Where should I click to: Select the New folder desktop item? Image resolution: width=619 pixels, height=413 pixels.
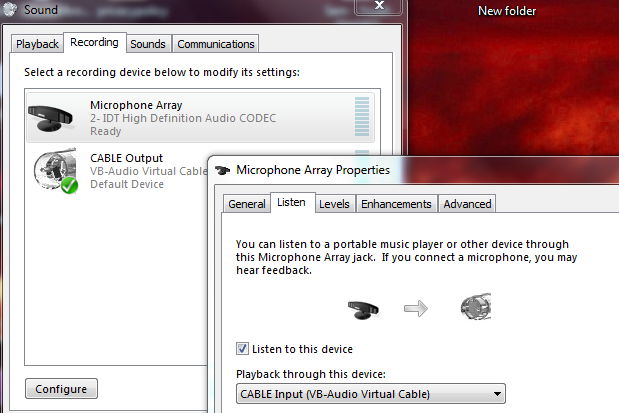(506, 11)
